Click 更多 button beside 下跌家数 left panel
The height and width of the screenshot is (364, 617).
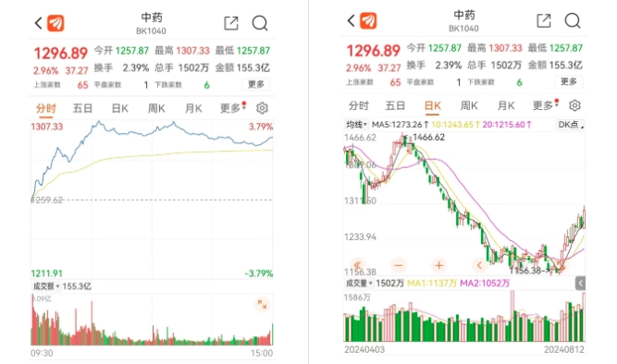click(x=255, y=84)
